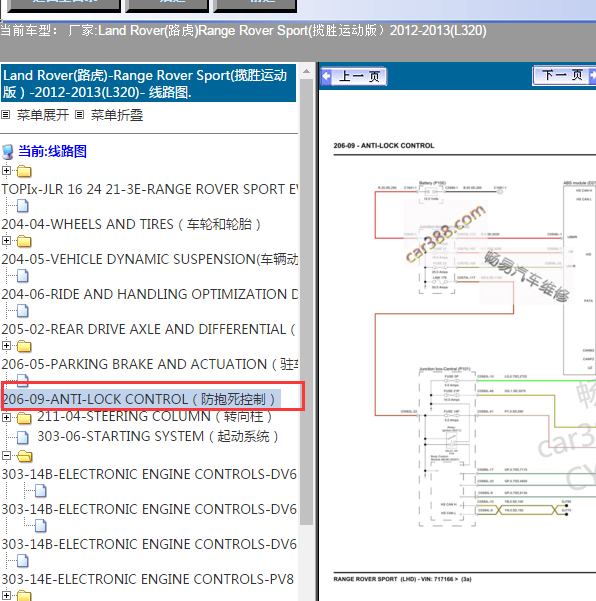
Task: Click the Land Rover 线路图 panel header
Action: 148,83
